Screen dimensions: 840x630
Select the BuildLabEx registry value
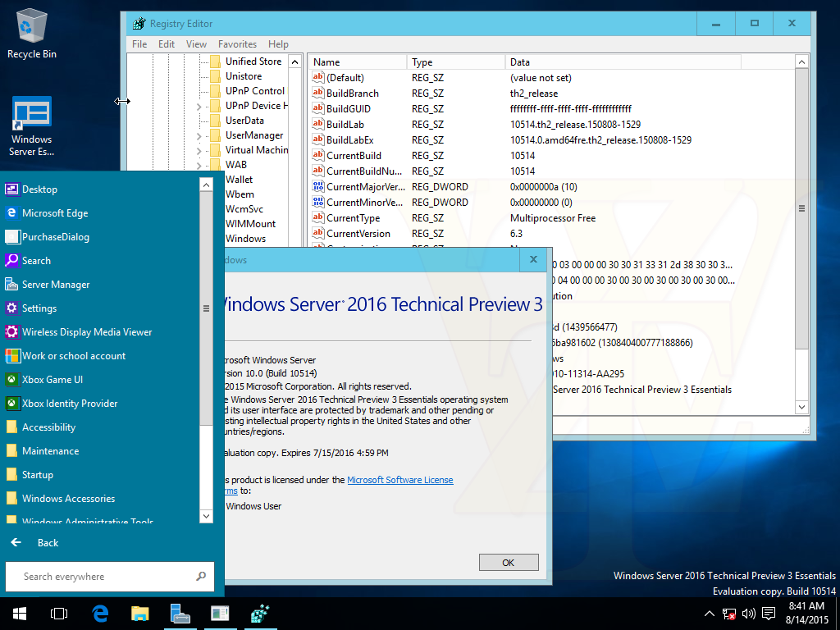coord(349,139)
